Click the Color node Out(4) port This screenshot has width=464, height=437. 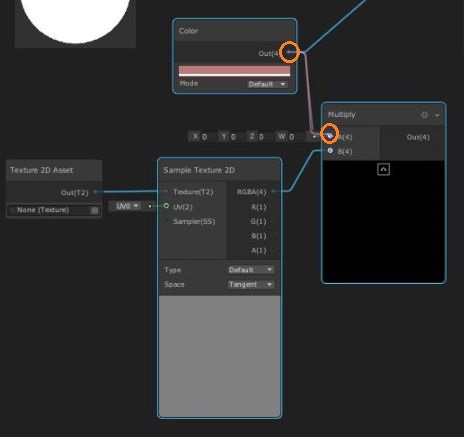tap(289, 52)
